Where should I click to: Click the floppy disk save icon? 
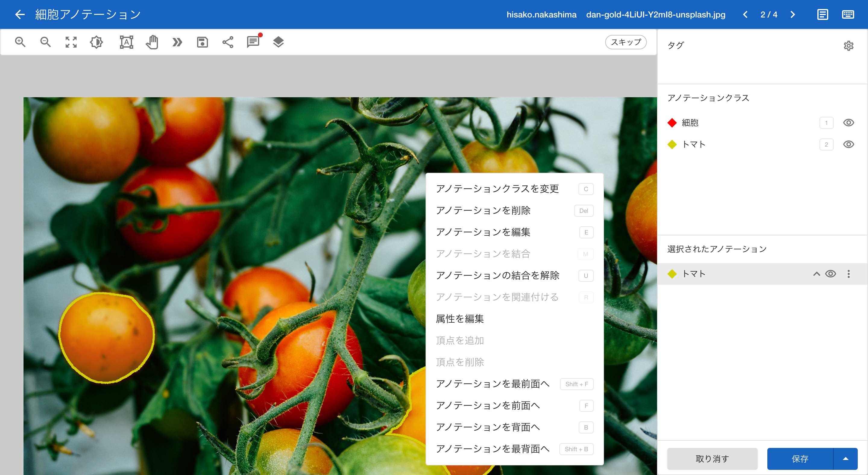(x=202, y=42)
